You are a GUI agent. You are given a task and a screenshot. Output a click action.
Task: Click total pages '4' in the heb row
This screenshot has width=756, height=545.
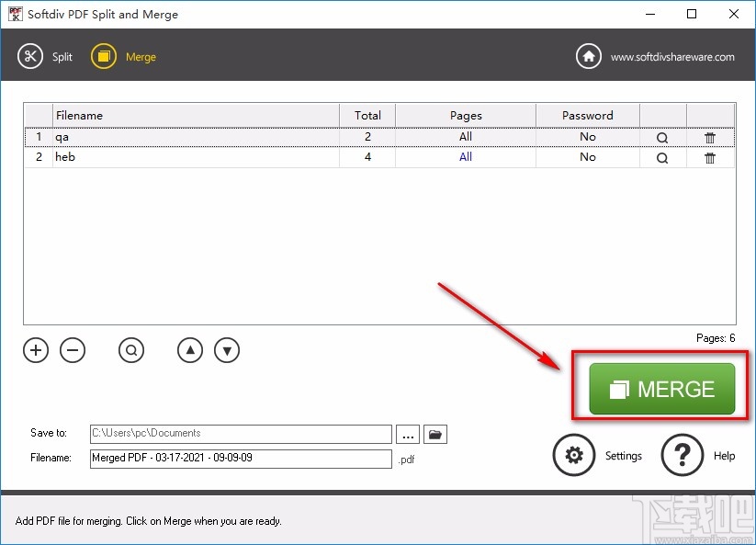pos(367,157)
